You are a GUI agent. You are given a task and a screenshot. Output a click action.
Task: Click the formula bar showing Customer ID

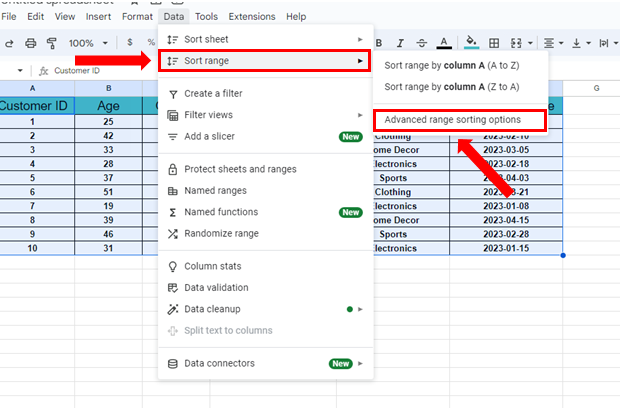point(77,71)
